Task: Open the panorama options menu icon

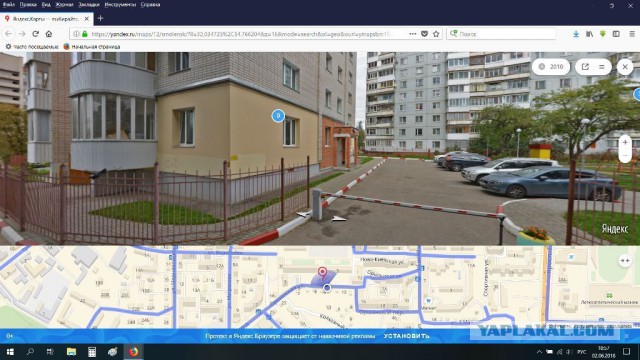Action: click(602, 67)
